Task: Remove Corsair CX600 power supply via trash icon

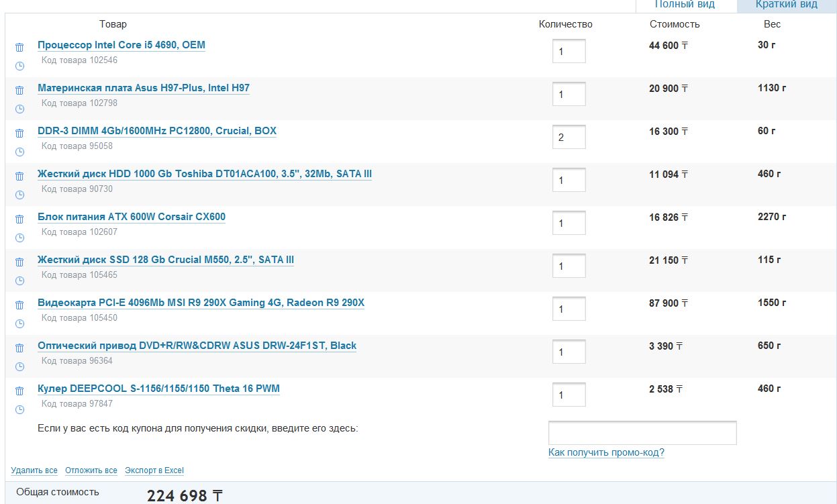Action: pos(19,219)
